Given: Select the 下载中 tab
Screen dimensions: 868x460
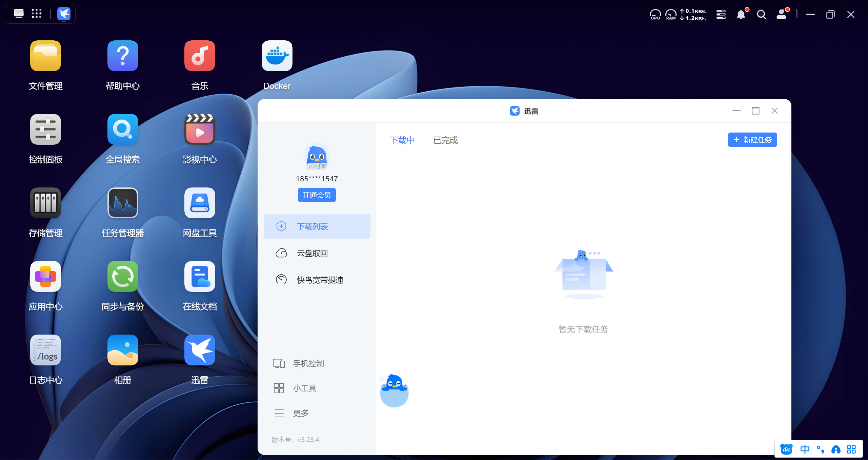Looking at the screenshot, I should click(402, 140).
